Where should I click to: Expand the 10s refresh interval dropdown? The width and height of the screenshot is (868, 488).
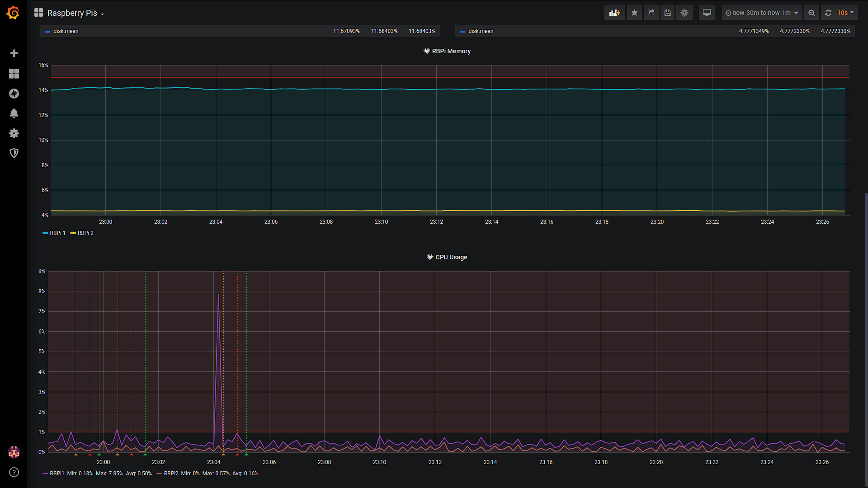(845, 13)
